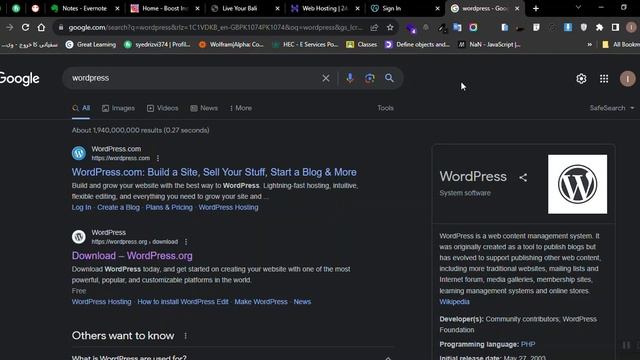The width and height of the screenshot is (640, 360).
Task: Open the More search filters menu
Action: tap(240, 108)
